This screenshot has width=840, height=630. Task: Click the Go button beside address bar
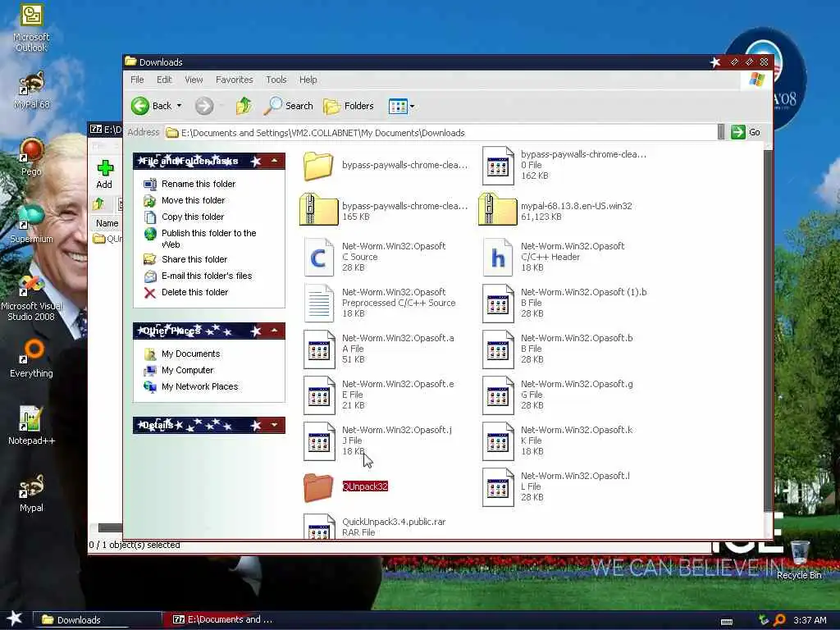tap(746, 132)
